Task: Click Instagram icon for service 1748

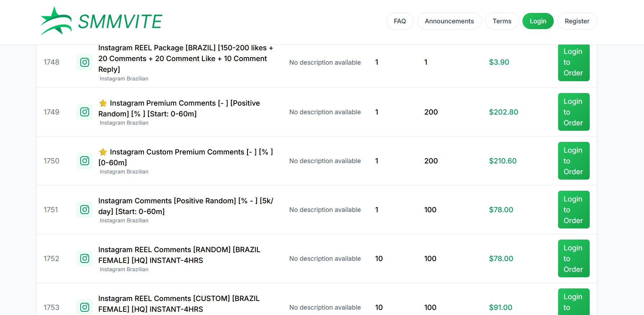Action: click(85, 62)
